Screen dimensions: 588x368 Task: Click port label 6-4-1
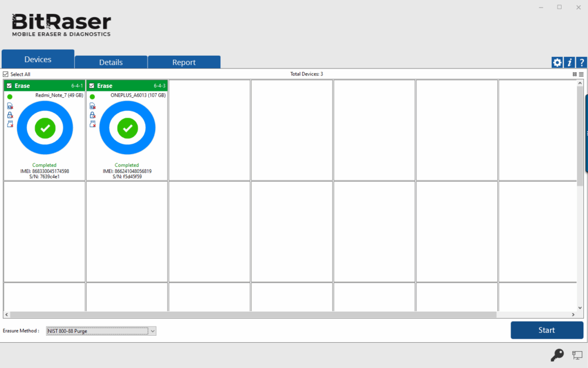[78, 86]
